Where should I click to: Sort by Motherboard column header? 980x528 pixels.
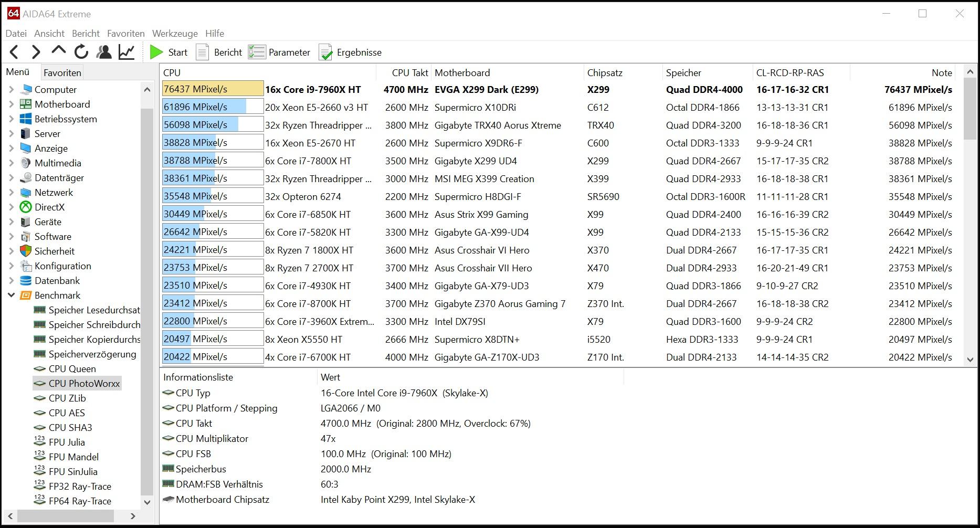click(508, 73)
